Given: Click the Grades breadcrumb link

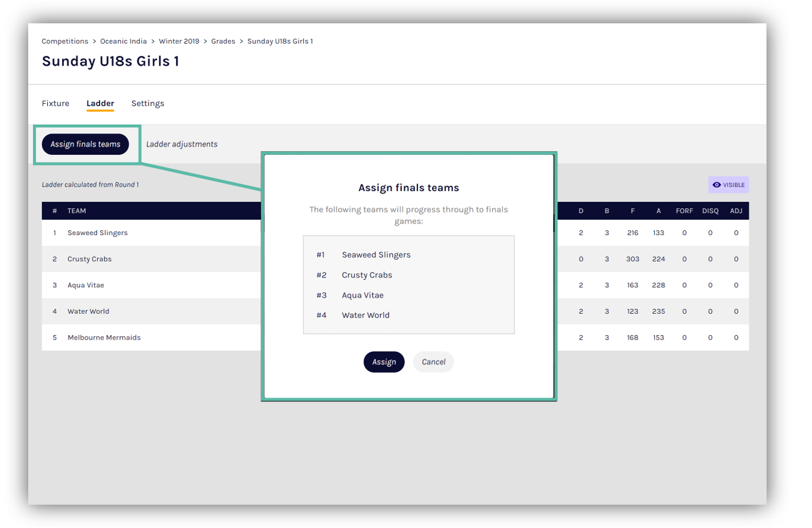Looking at the screenshot, I should pos(223,41).
